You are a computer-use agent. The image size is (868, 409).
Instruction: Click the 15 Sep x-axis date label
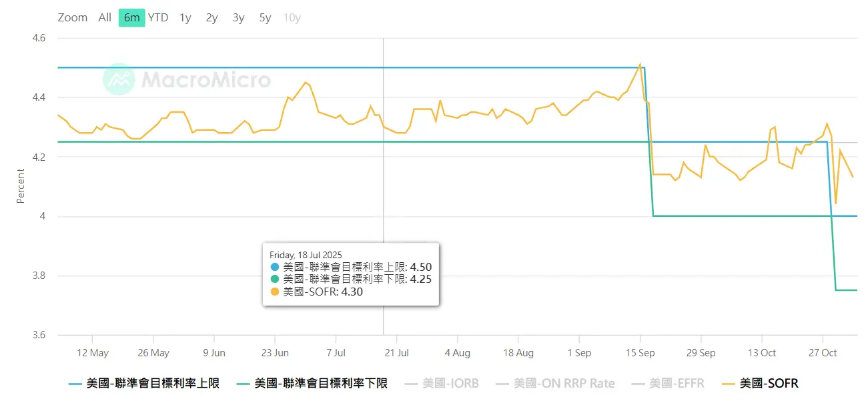tap(640, 353)
